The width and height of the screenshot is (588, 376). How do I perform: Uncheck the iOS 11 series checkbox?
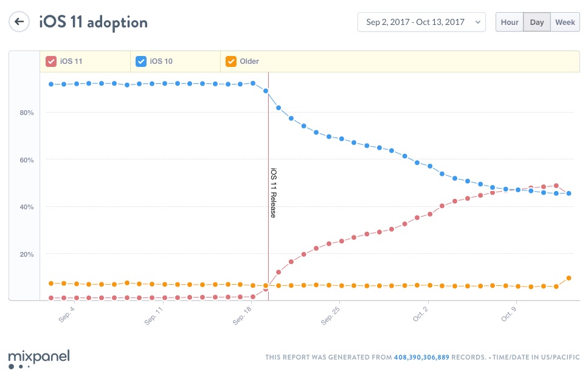coord(52,61)
